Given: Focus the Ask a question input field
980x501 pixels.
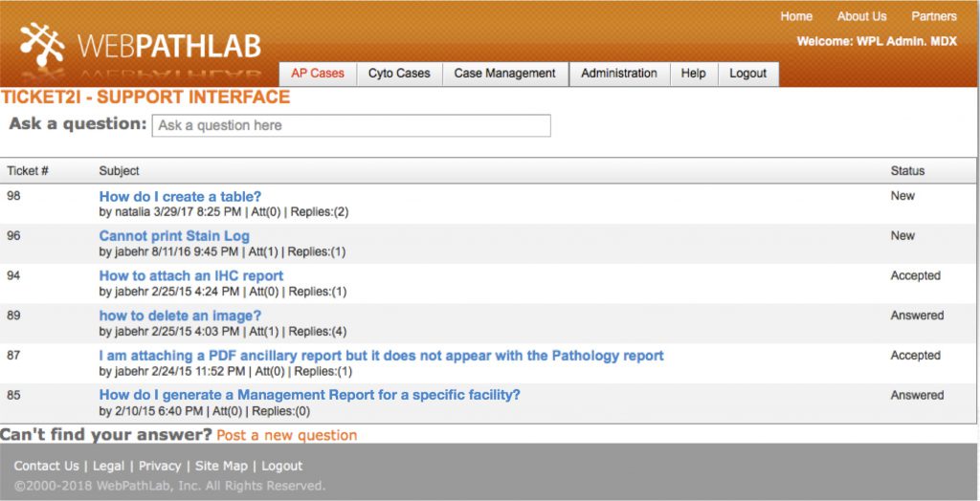Looking at the screenshot, I should pyautogui.click(x=351, y=125).
